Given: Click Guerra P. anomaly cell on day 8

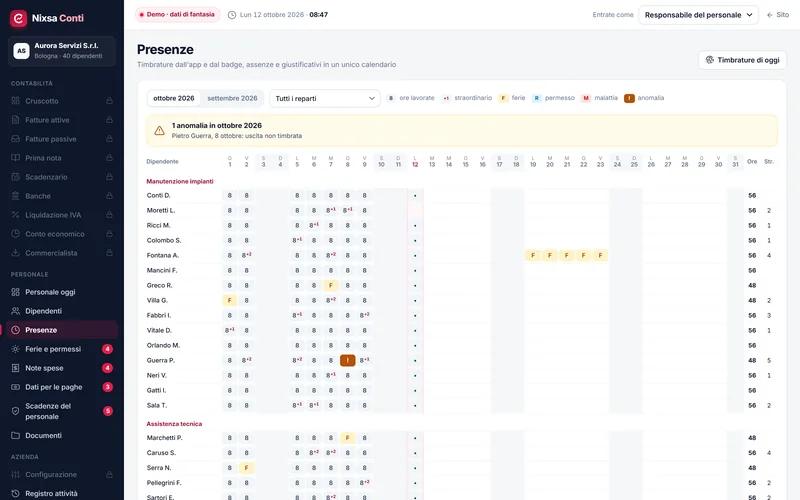Looking at the screenshot, I should (x=347, y=360).
